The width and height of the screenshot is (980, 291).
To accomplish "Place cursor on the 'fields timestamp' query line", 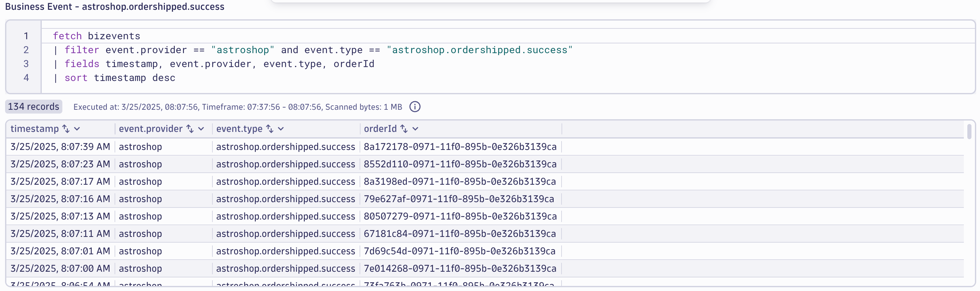I will [214, 64].
